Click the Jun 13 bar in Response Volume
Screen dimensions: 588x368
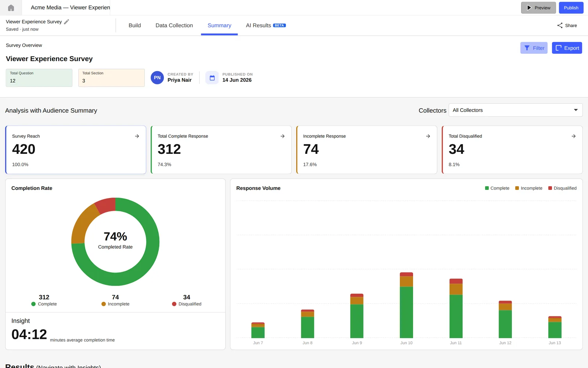coord(555,327)
